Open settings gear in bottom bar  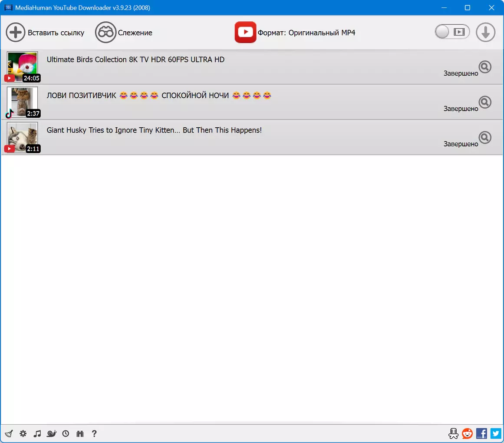(x=23, y=434)
